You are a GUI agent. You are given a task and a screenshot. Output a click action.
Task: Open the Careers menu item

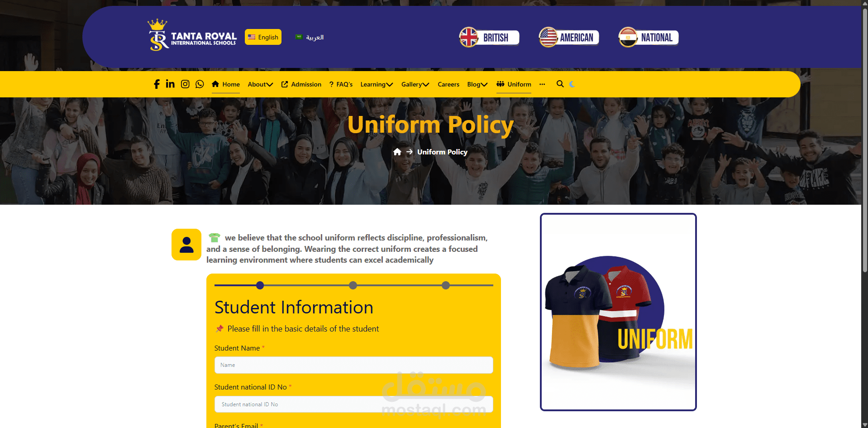tap(448, 84)
